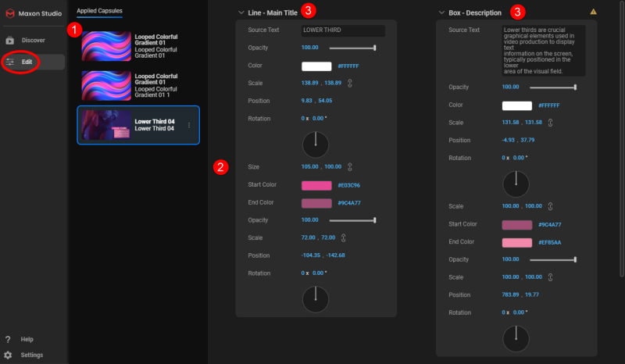Open Lower Third 04 options menu

189,126
